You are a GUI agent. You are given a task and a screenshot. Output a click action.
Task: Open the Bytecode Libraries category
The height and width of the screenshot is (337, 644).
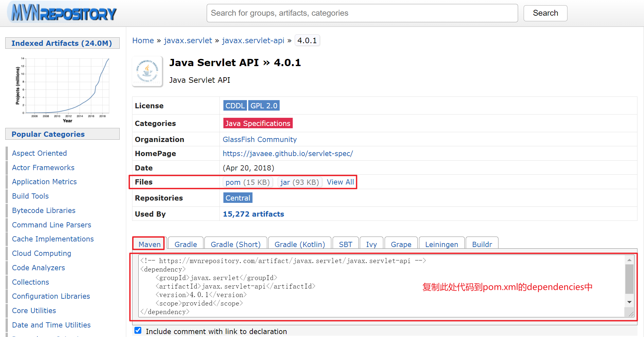click(x=44, y=211)
